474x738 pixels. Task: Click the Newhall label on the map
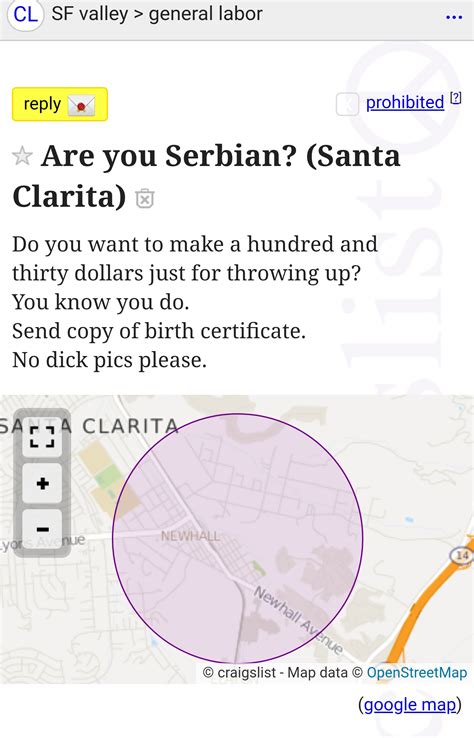(x=190, y=536)
